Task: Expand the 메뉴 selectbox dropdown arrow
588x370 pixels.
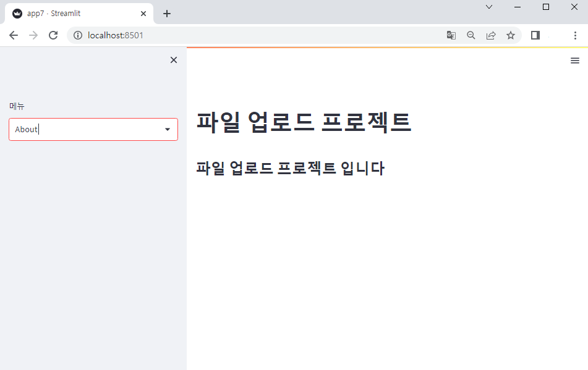Action: pyautogui.click(x=168, y=130)
